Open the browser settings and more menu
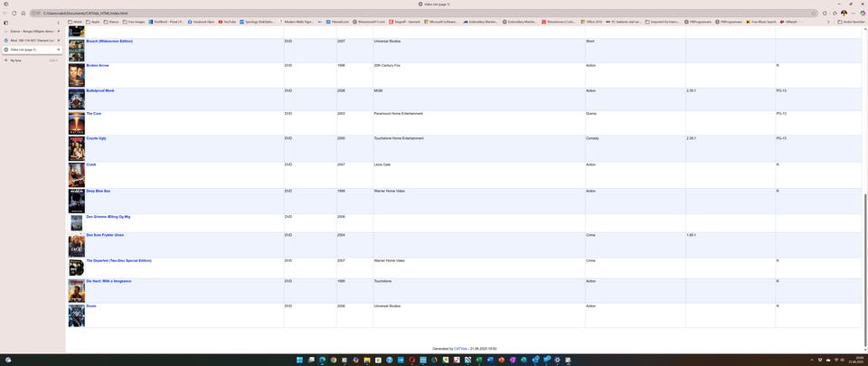 854,13
